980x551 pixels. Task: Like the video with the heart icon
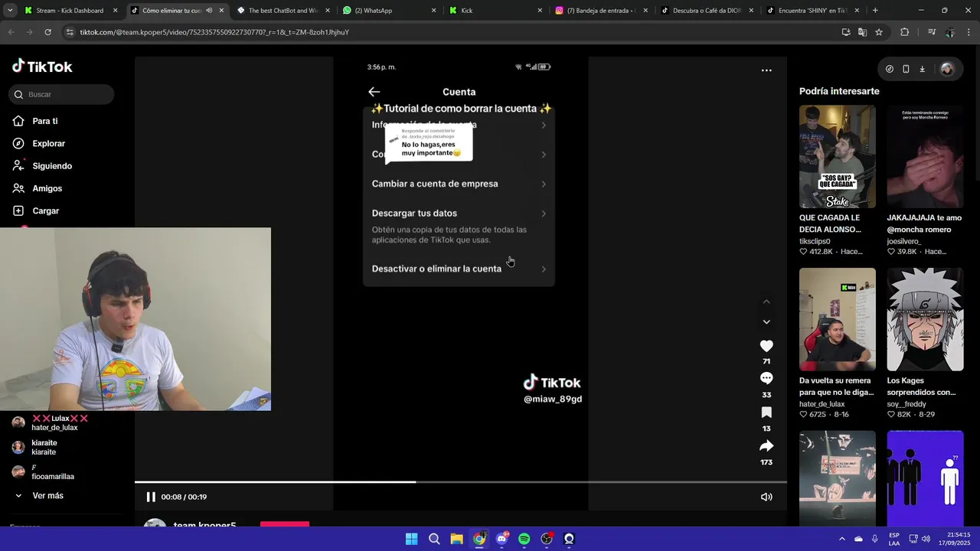point(766,346)
